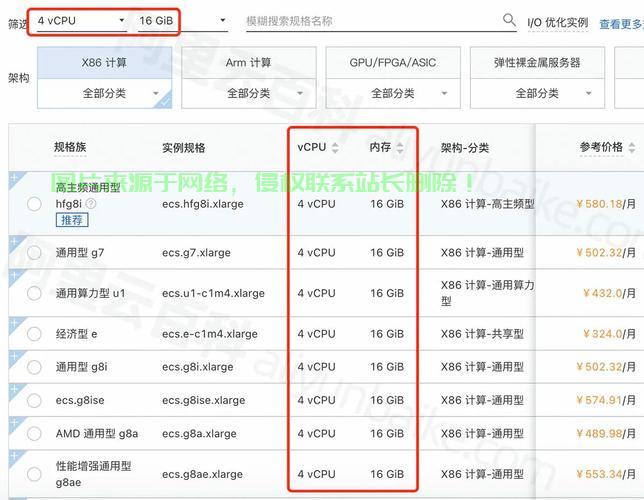Open X86 计算 全部分类 dropdown
The height and width of the screenshot is (500, 644).
104,93
